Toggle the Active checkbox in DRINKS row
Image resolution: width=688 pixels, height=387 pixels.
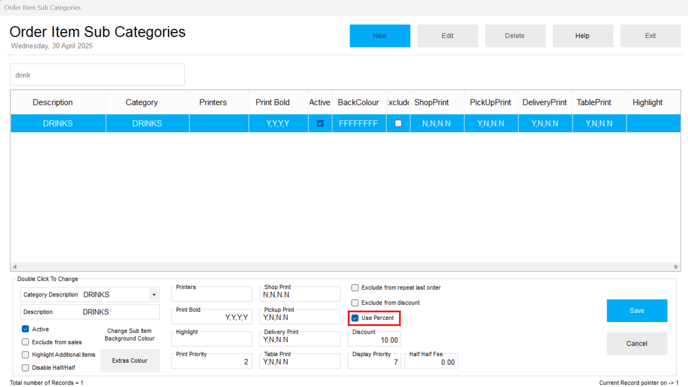320,123
